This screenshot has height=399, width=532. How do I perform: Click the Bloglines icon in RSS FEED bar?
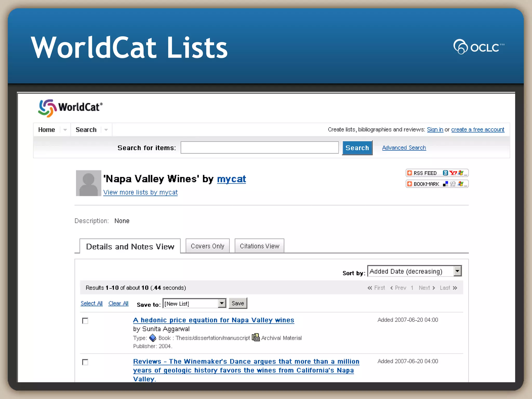point(445,173)
